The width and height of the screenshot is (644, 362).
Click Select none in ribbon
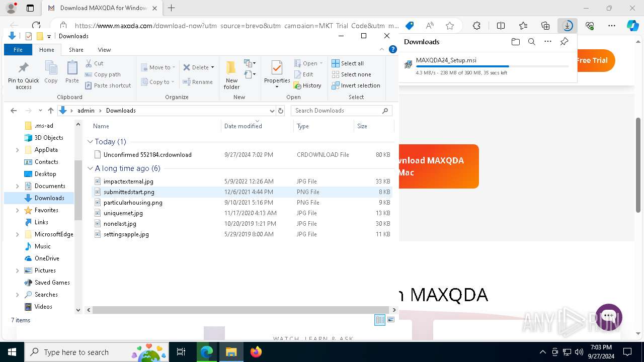click(x=351, y=74)
